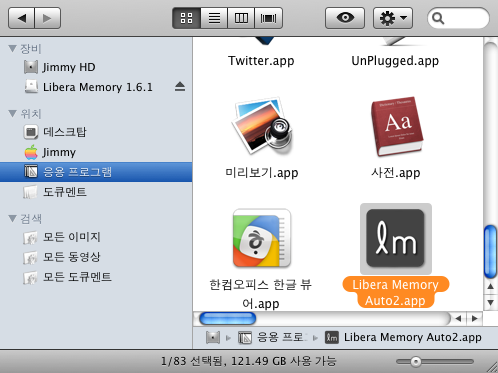
Task: Click the 사전.app file name
Action: tap(396, 173)
